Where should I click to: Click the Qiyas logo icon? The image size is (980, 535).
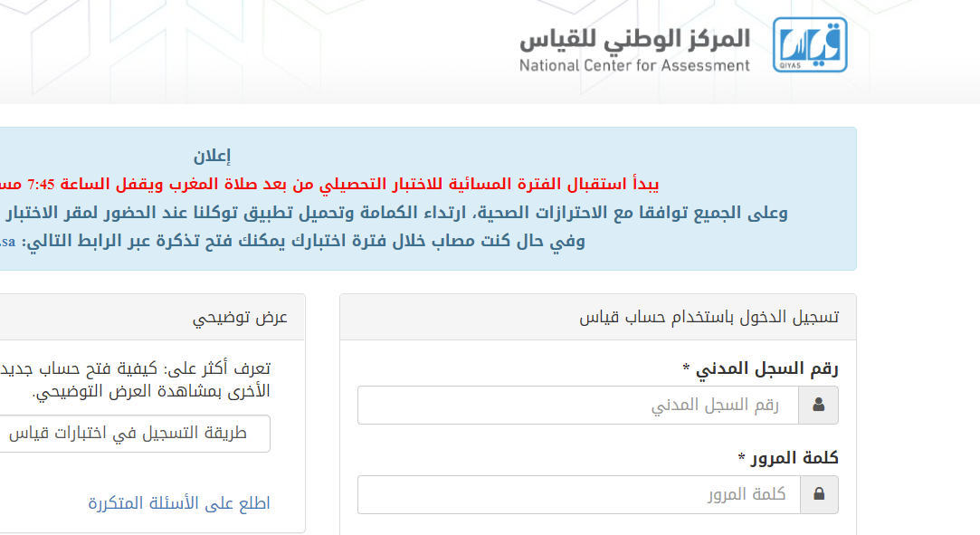[810, 45]
